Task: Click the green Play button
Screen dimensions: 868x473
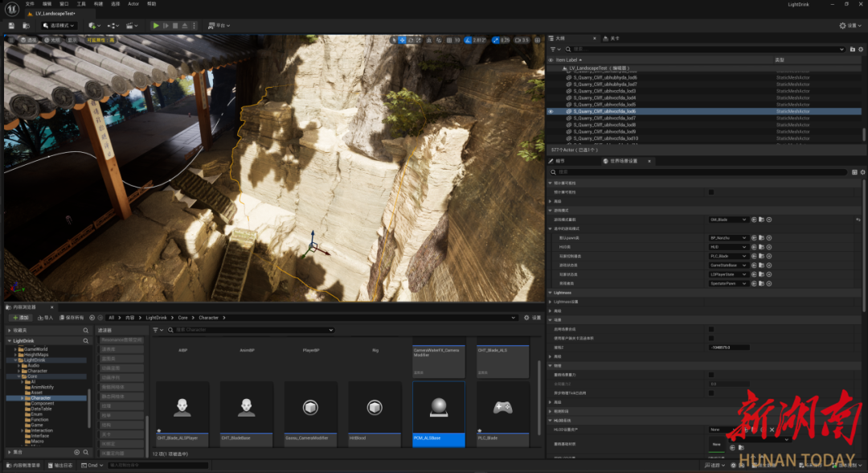Action: pyautogui.click(x=156, y=26)
